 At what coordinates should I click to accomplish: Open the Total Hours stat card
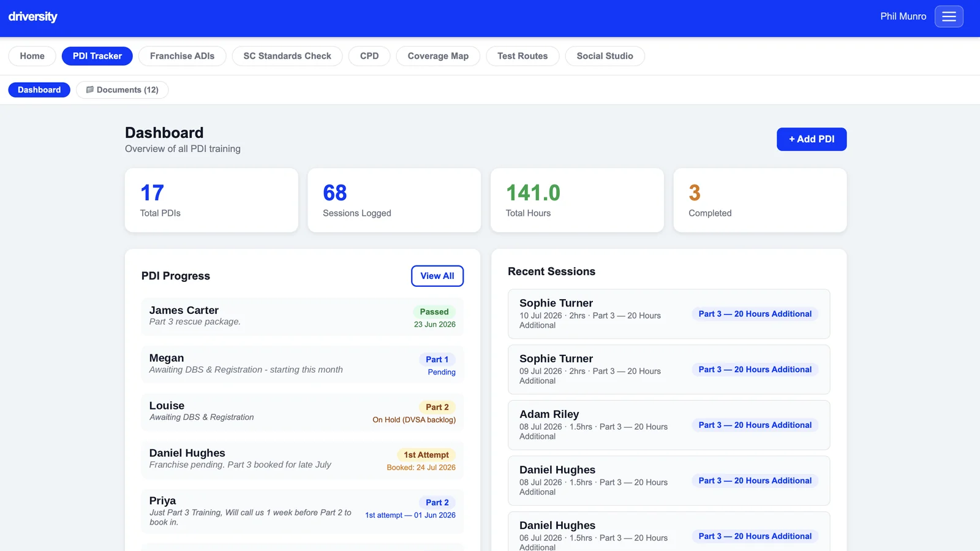coord(577,200)
